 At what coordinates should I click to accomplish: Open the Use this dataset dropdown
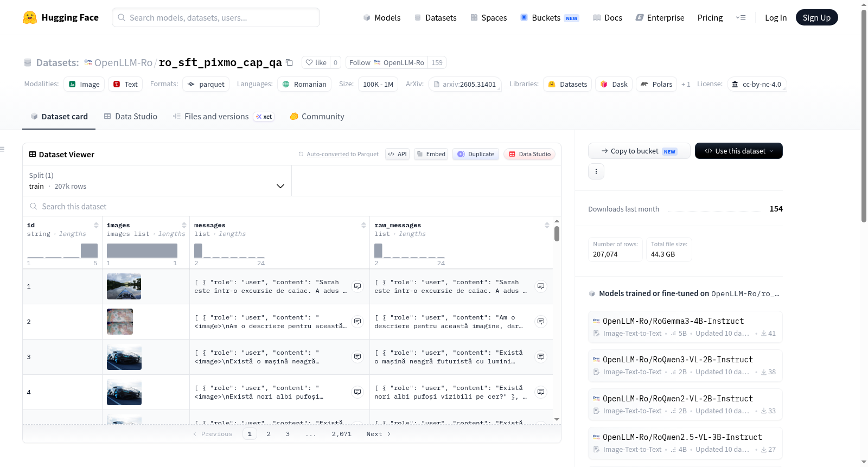point(739,151)
